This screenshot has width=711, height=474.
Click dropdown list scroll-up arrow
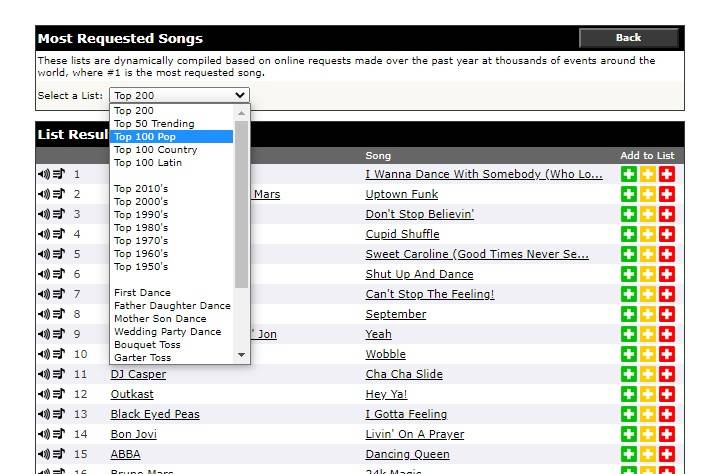pos(242,112)
